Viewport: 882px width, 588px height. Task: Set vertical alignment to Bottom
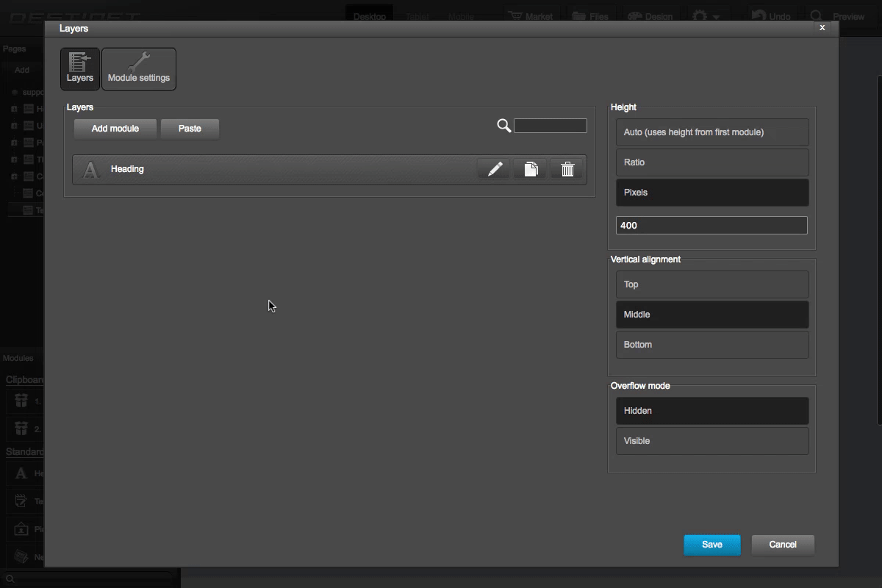point(711,344)
